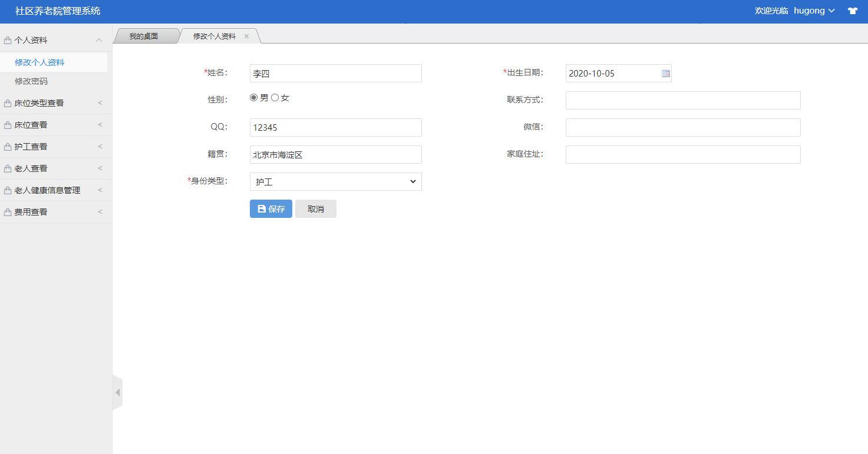This screenshot has width=868, height=454.
Task: Open the date picker calendar icon
Action: pyautogui.click(x=666, y=74)
